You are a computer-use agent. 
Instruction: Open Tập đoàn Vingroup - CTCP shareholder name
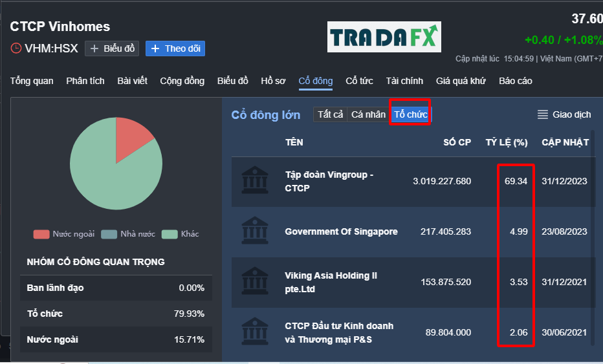coord(329,182)
